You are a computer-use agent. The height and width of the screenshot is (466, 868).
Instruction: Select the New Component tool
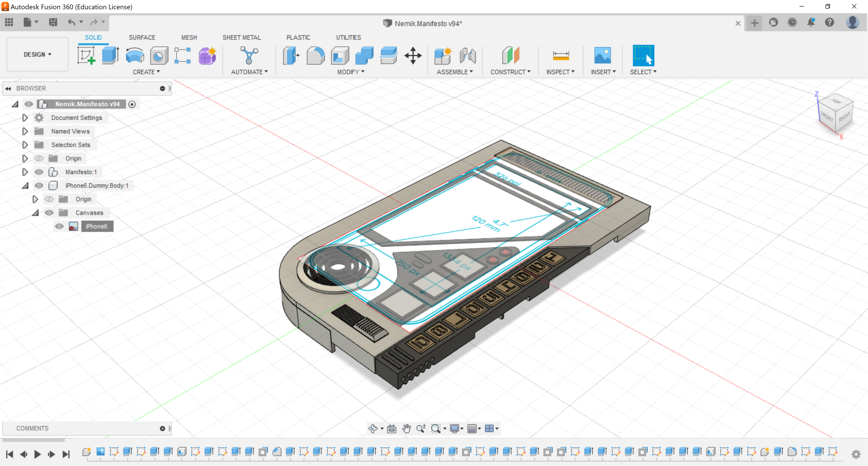pyautogui.click(x=443, y=56)
